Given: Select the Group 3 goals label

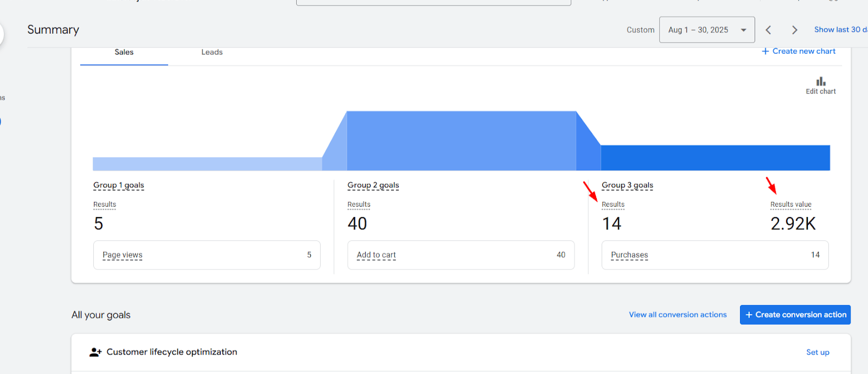Looking at the screenshot, I should (x=627, y=185).
